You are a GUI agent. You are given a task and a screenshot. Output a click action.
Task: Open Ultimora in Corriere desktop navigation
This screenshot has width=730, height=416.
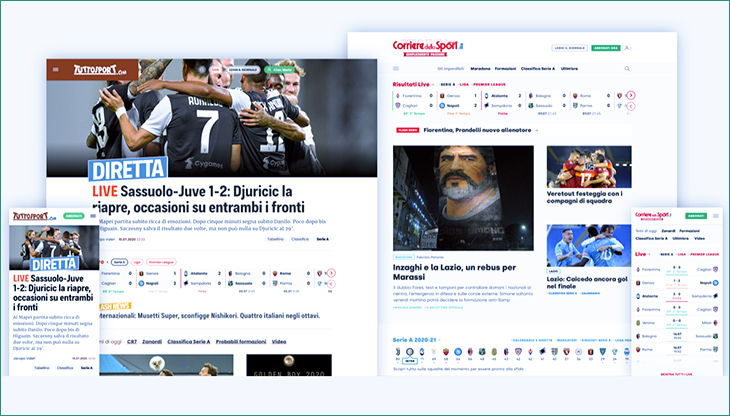click(569, 68)
